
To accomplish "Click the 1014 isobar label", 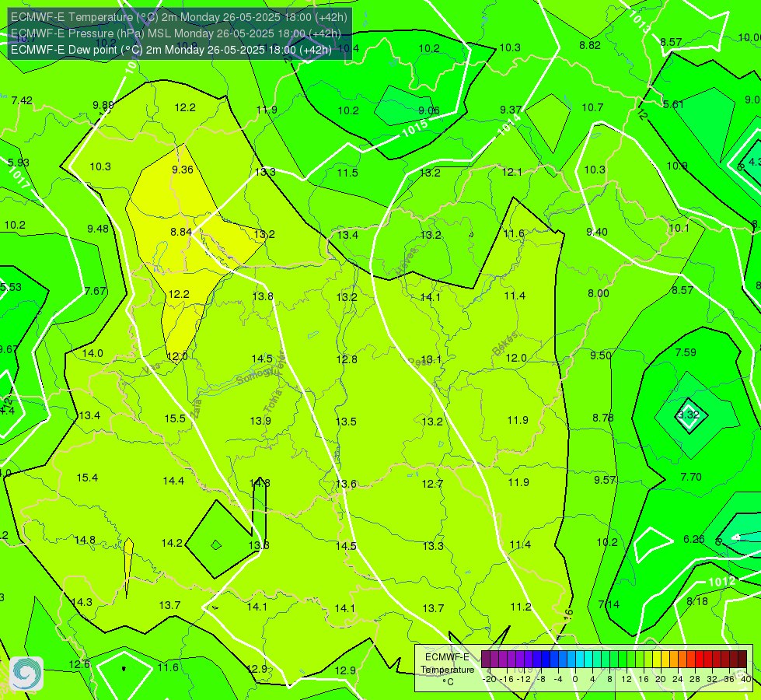I will click(x=510, y=125).
